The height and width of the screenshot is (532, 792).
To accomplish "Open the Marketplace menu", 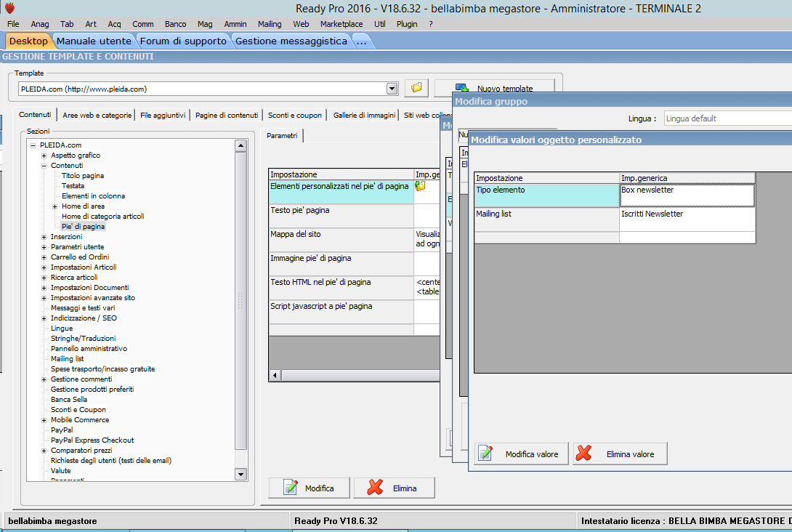I will [x=342, y=24].
